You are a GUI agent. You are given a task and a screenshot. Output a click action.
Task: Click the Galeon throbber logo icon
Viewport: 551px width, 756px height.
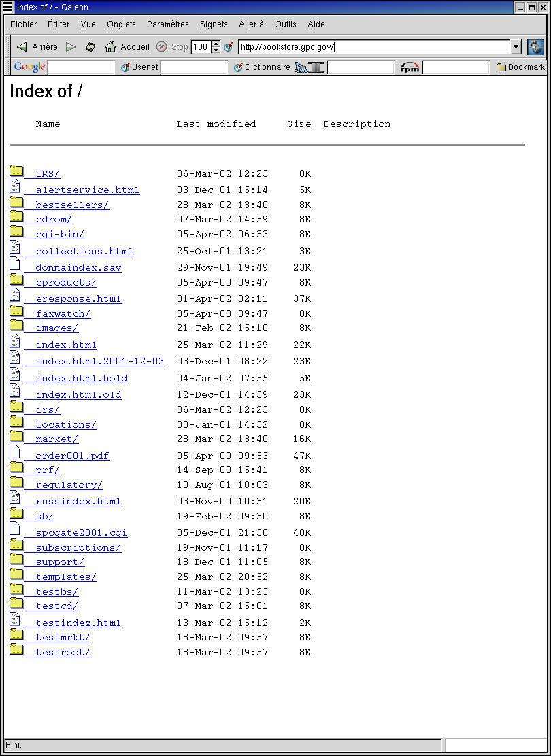click(x=535, y=47)
